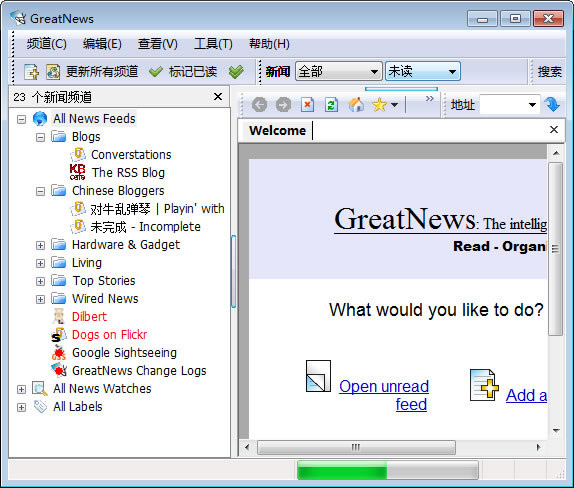This screenshot has width=574, height=488.
Task: Select the Dilbert feed name
Action: [x=89, y=316]
